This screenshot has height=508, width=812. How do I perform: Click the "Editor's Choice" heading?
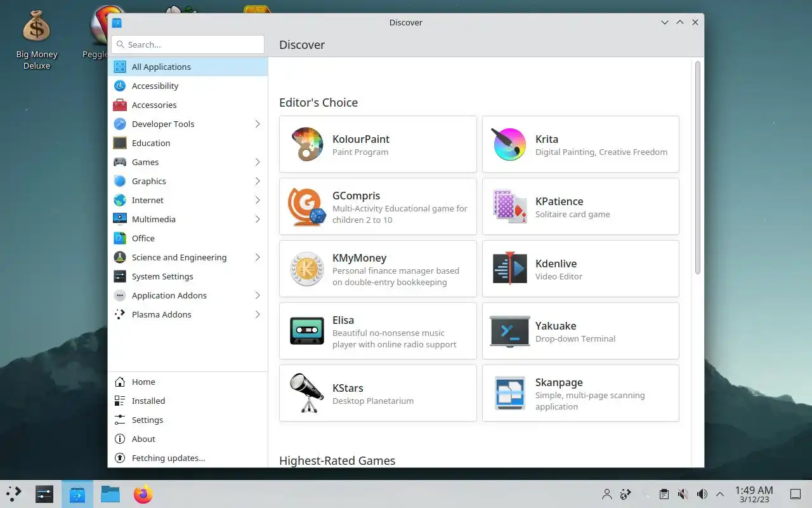tap(318, 102)
